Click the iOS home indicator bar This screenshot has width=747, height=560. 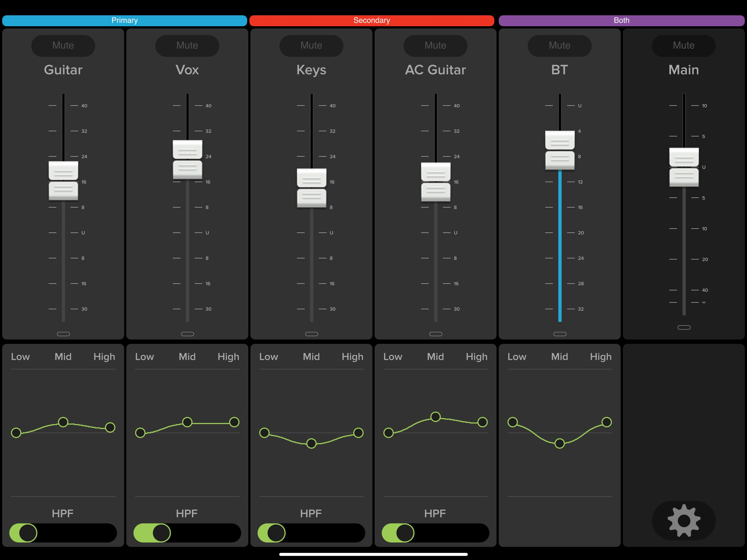coord(373,554)
